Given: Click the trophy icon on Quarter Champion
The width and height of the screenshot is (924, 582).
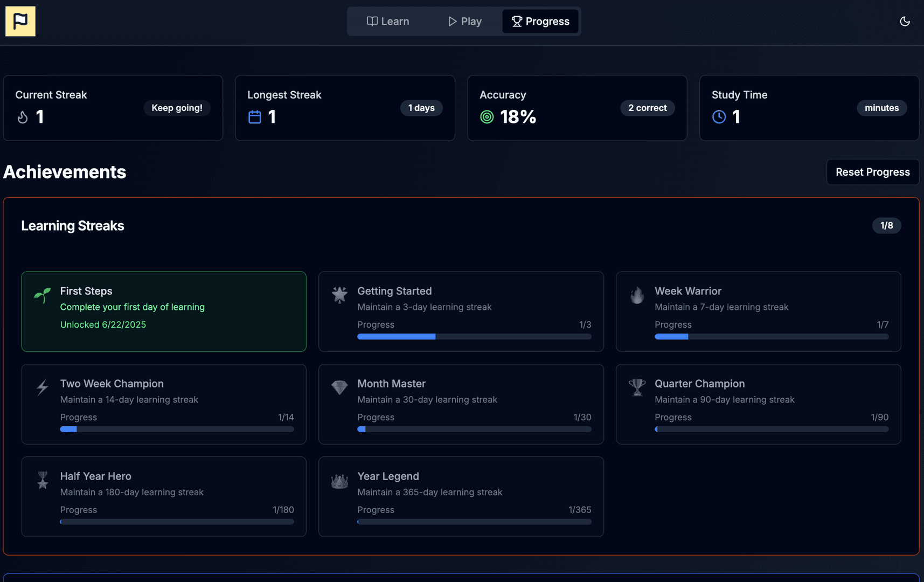Looking at the screenshot, I should [x=637, y=387].
